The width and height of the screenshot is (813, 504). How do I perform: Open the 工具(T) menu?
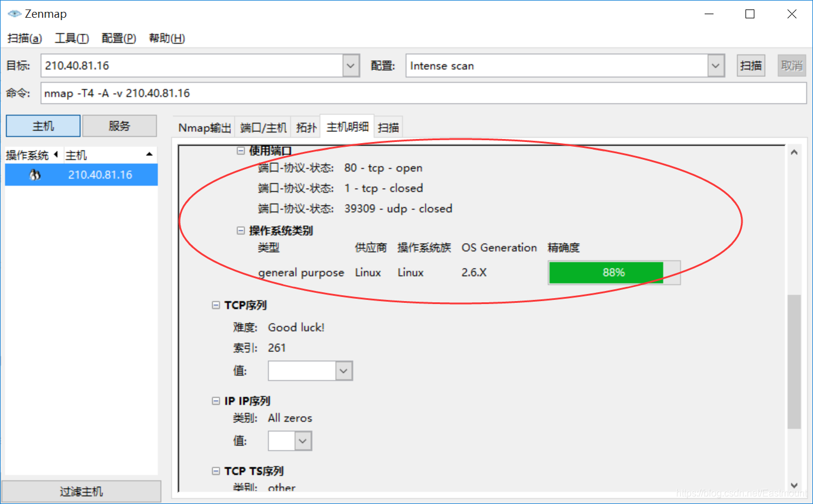point(72,38)
